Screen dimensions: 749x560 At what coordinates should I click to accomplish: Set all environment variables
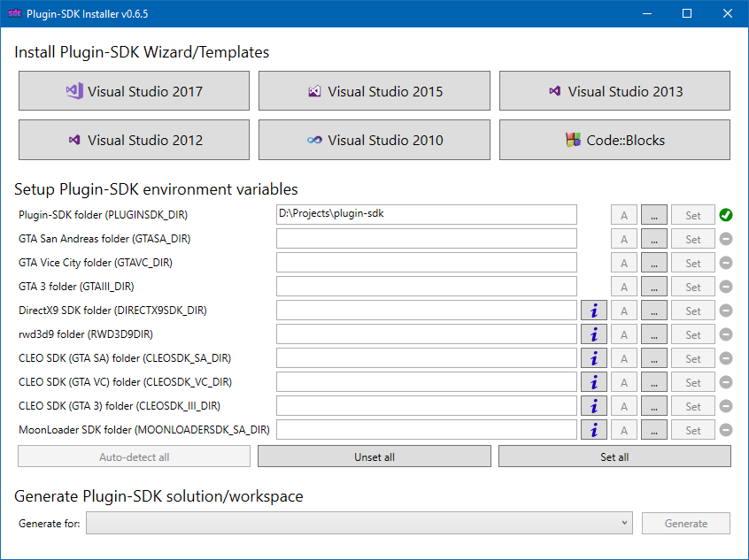614,456
